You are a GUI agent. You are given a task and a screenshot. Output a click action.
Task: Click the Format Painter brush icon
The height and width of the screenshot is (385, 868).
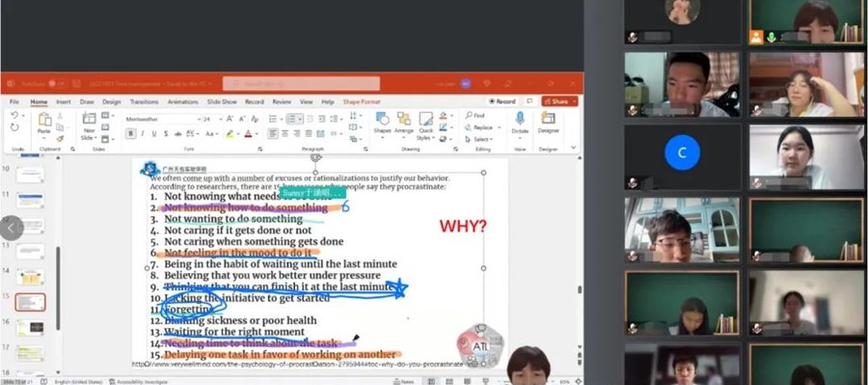(60, 139)
